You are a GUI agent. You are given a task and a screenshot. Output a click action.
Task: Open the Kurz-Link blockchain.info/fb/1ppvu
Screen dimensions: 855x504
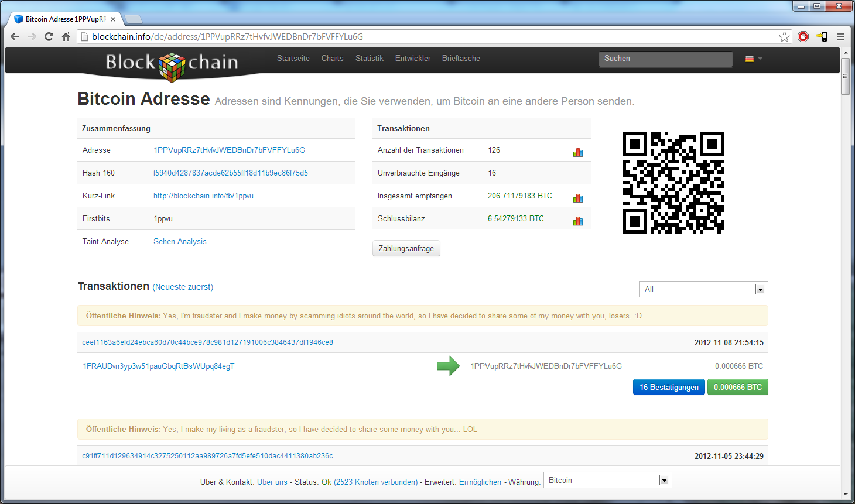pos(203,196)
